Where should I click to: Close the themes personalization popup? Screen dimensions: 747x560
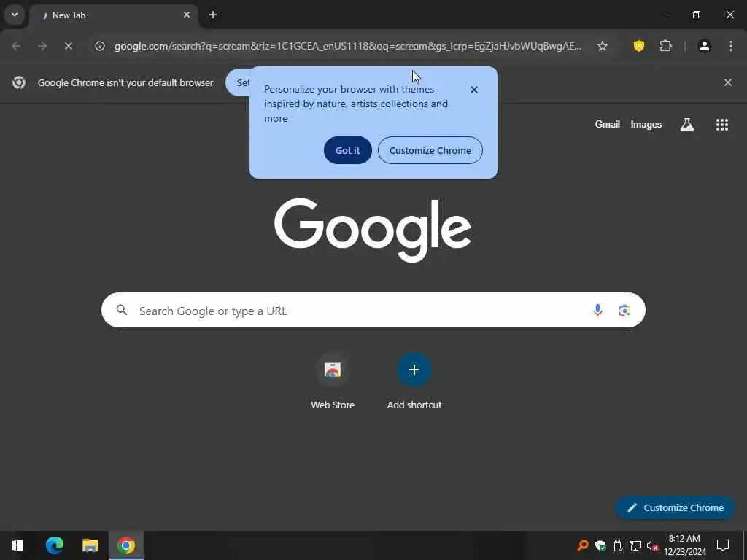point(474,90)
